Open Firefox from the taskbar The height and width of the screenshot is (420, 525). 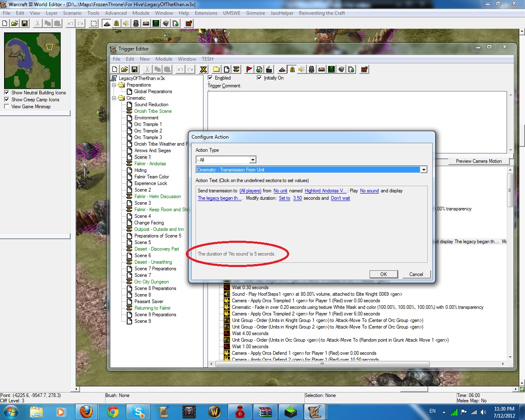86,411
